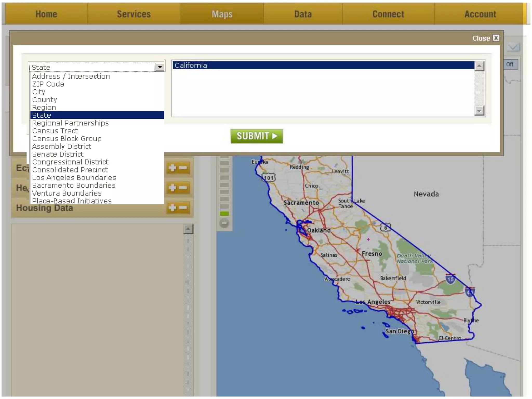Image resolution: width=532 pixels, height=399 pixels.
Task: Click Interstate 15 shield on map
Action: (x=450, y=279)
